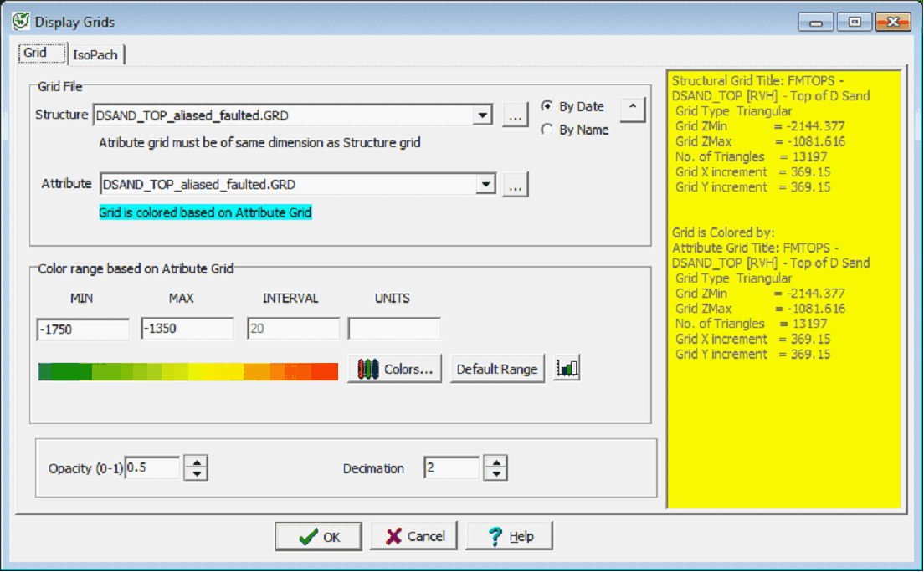Screen dimensions: 924x572
Task: Open Help using the question mark button
Action: 509,536
